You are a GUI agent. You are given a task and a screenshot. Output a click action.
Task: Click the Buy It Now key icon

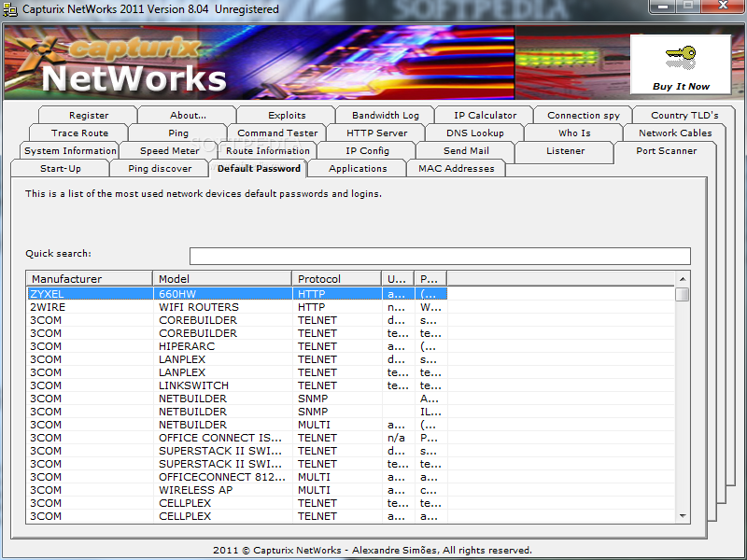click(x=681, y=58)
